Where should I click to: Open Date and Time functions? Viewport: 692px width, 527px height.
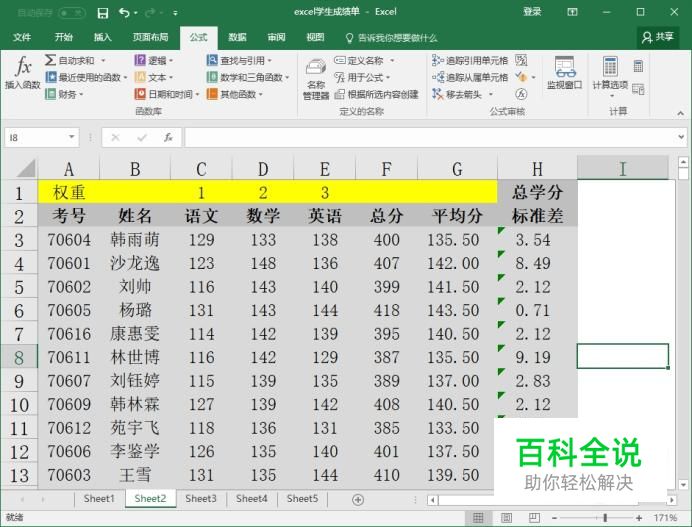167,94
